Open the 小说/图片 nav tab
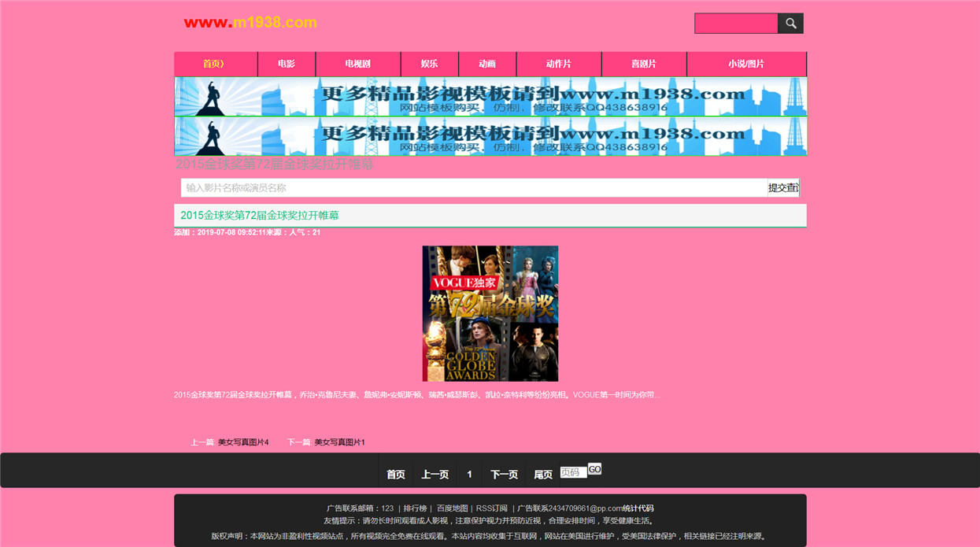Screen dimensions: 980x547 click(746, 64)
